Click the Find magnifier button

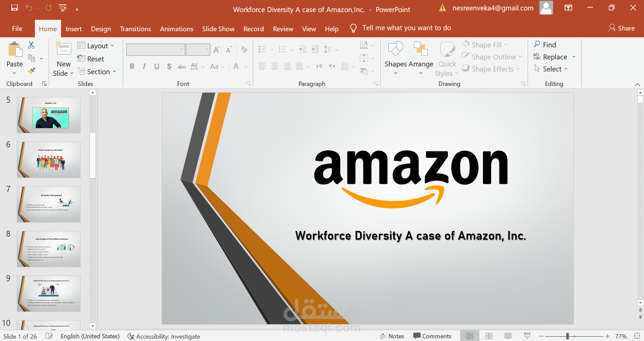(545, 45)
